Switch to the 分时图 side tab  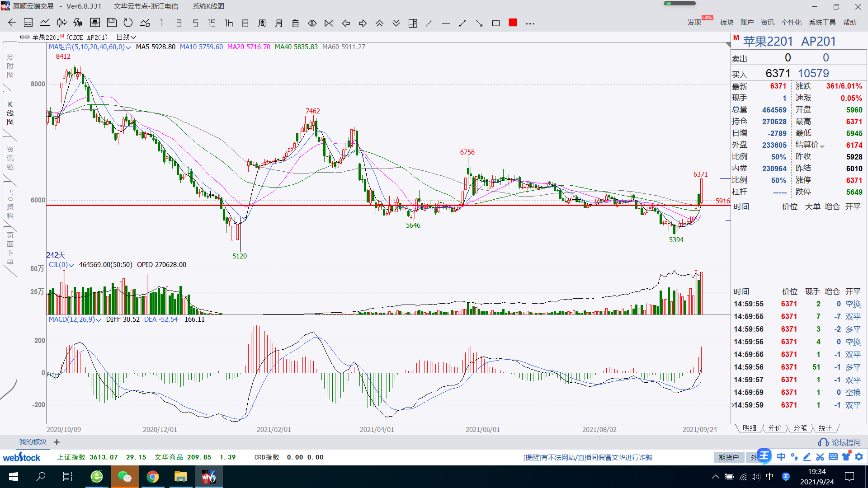(x=10, y=66)
